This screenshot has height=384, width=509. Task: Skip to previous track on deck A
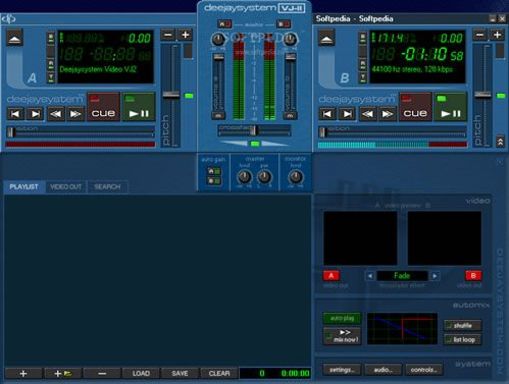coord(15,114)
